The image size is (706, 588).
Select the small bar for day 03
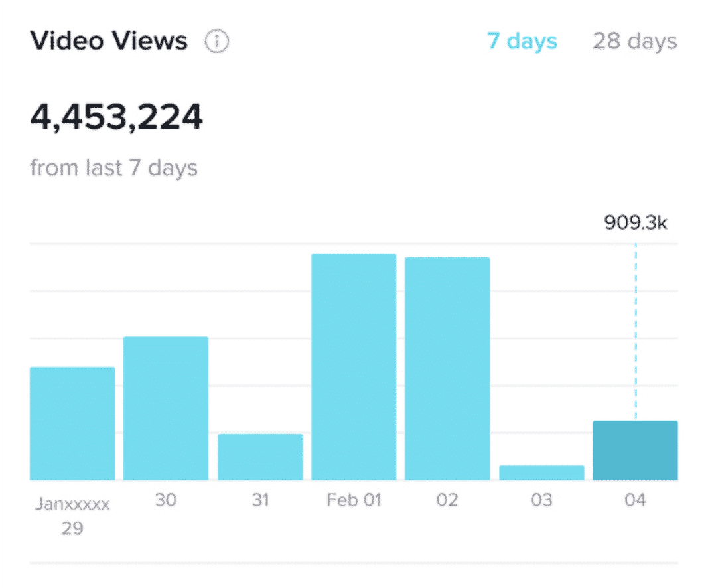coord(541,473)
